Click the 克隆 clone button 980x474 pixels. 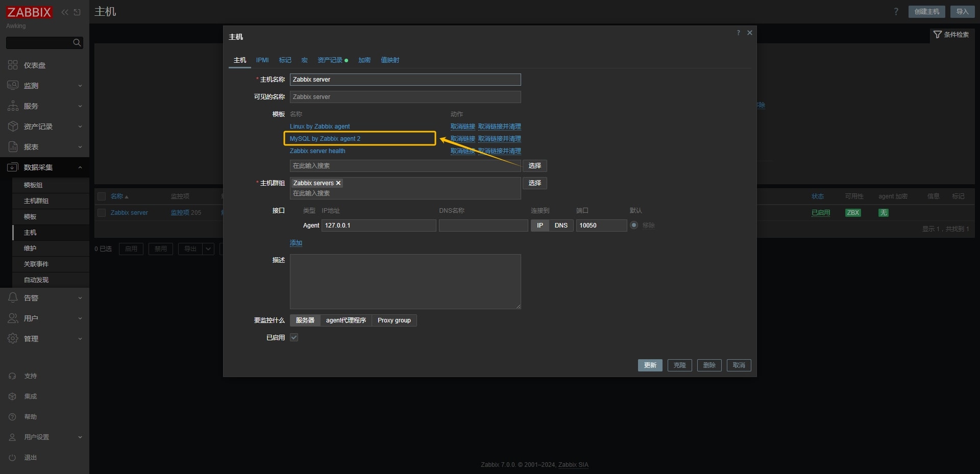tap(679, 365)
